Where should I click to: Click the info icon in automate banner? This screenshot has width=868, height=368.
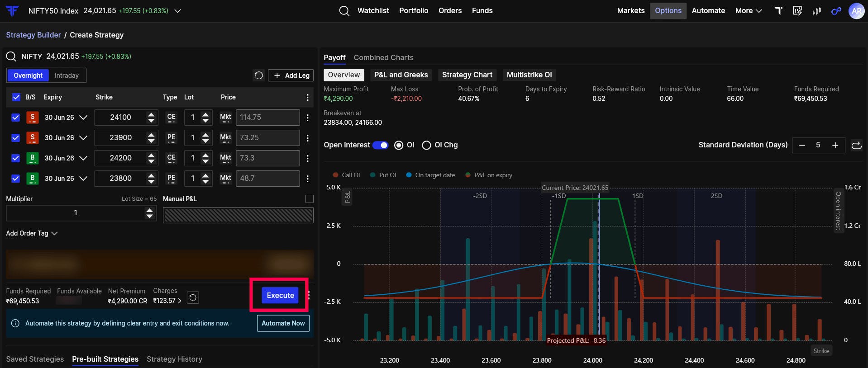click(x=15, y=323)
